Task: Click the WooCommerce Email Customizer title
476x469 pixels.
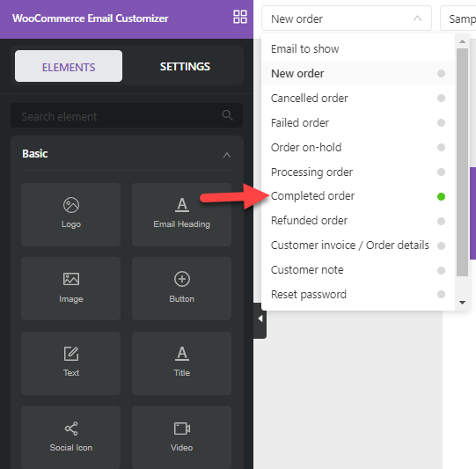Action: 90,18
